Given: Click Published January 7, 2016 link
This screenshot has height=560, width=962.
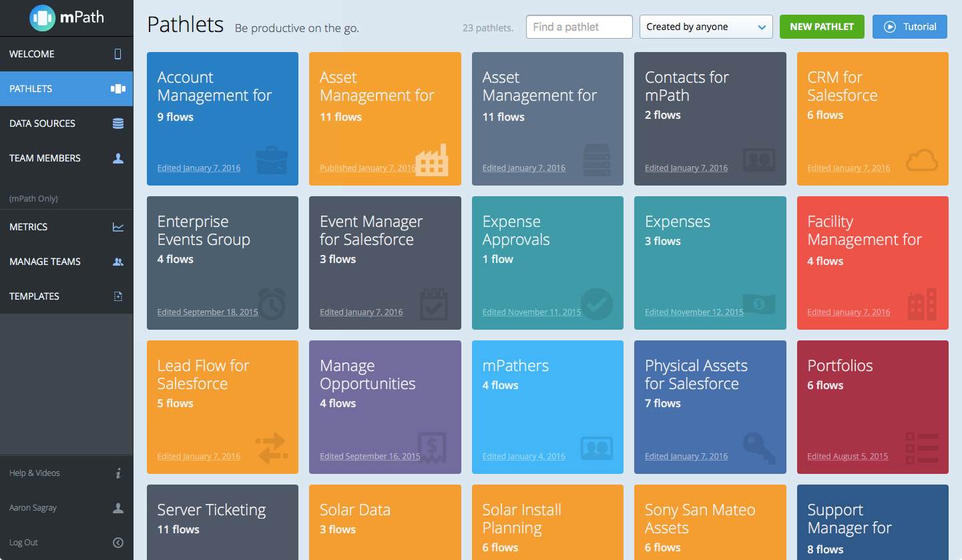Looking at the screenshot, I should pyautogui.click(x=368, y=168).
